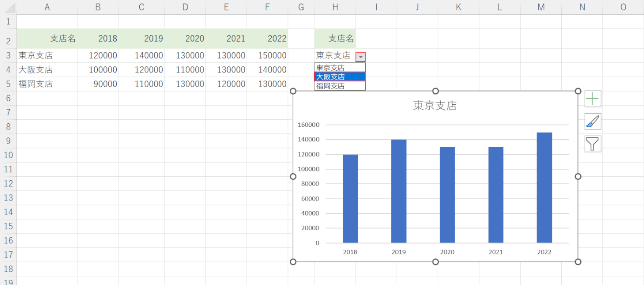Viewport: 644px width, 285px height.
Task: Click the chart title 東京支店
Action: (x=435, y=106)
